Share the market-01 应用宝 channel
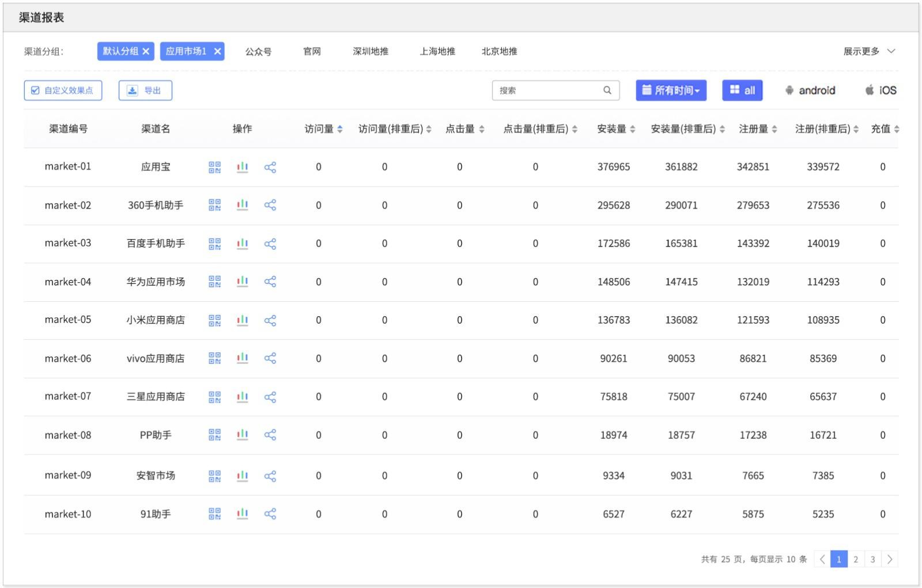The width and height of the screenshot is (922, 588). 270,167
